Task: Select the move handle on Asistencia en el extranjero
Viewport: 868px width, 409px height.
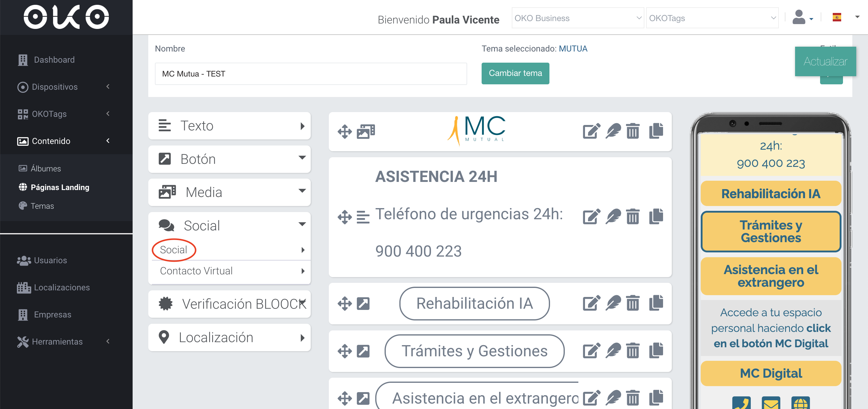Action: point(345,398)
